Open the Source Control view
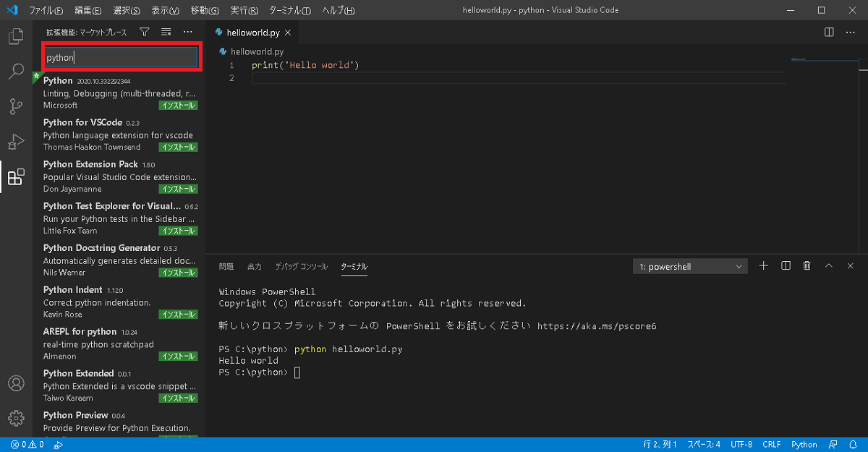The height and width of the screenshot is (452, 868). point(16,106)
